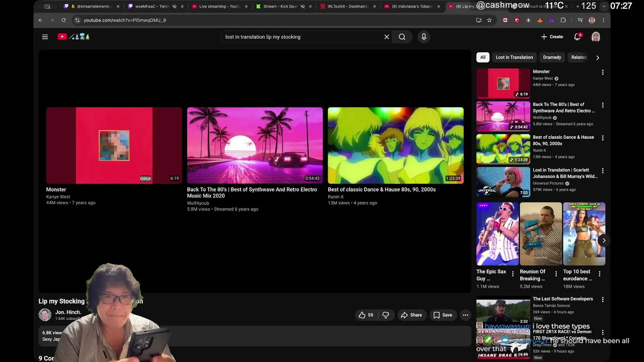The height and width of the screenshot is (362, 644).
Task: Bookmark this page with the star
Action: coord(489,20)
